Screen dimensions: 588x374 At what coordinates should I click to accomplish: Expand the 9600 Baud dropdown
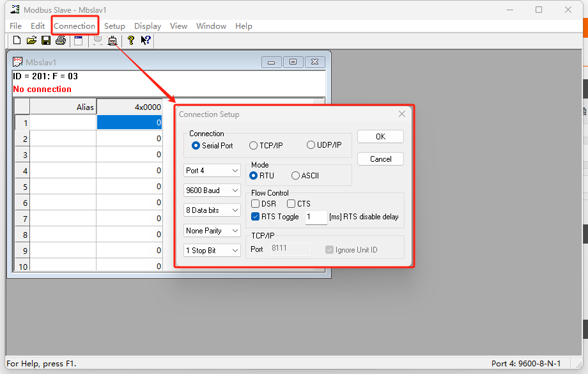click(x=212, y=191)
